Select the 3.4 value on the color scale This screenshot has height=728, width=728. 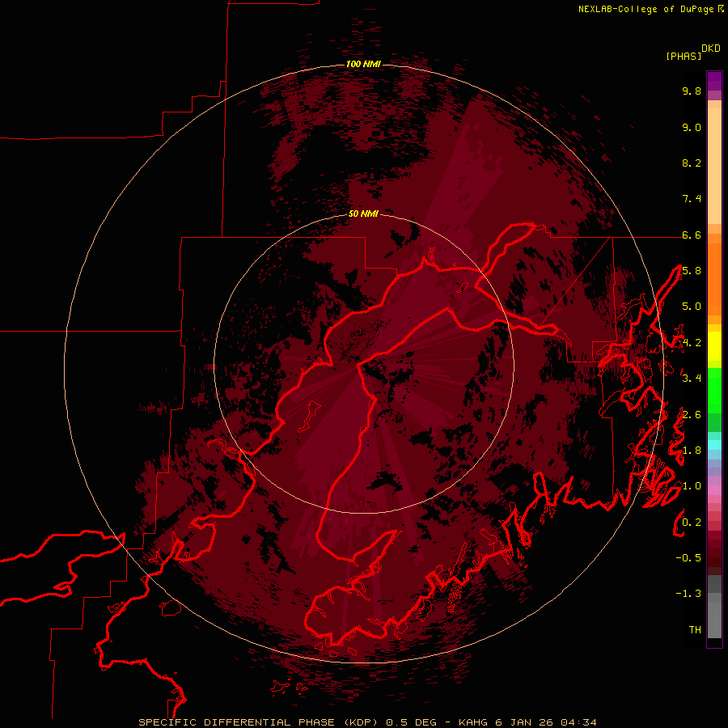click(692, 379)
